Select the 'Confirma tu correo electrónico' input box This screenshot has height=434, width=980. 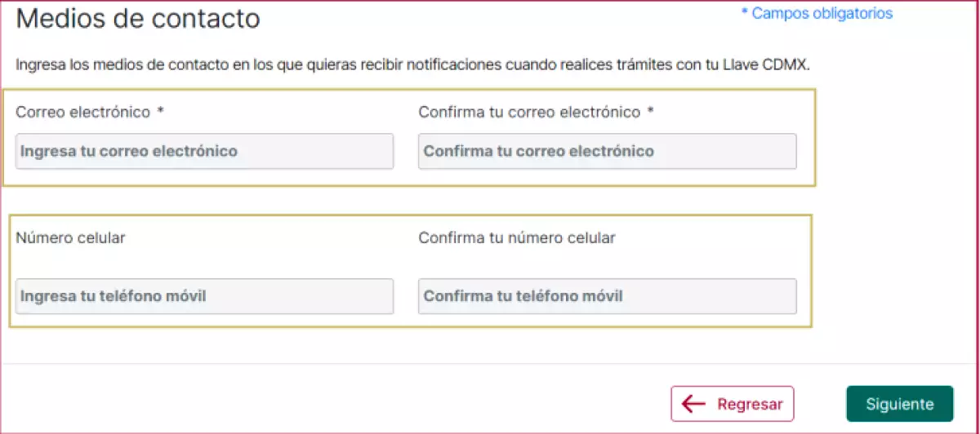(607, 152)
